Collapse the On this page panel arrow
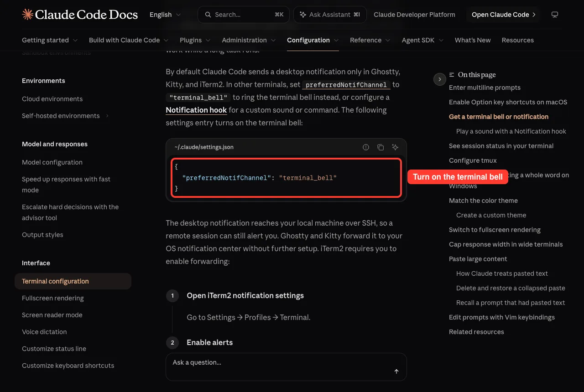The width and height of the screenshot is (584, 392). click(x=439, y=79)
